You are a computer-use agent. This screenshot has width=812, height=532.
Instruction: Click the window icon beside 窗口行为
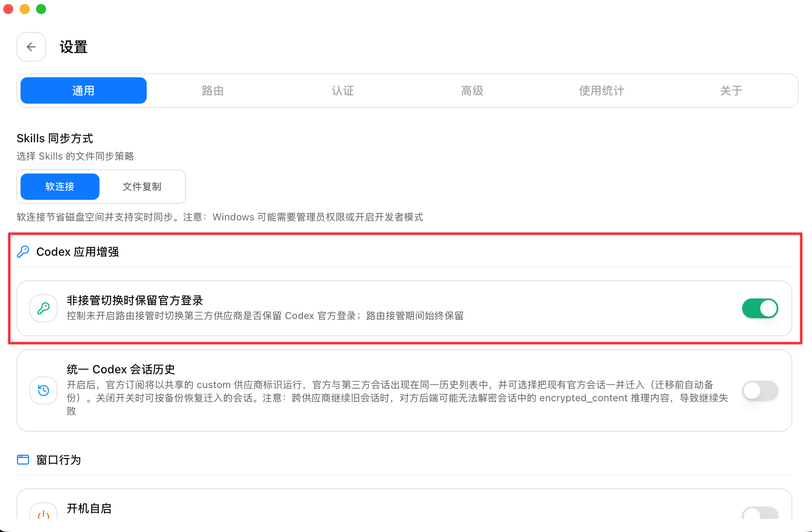tap(23, 460)
